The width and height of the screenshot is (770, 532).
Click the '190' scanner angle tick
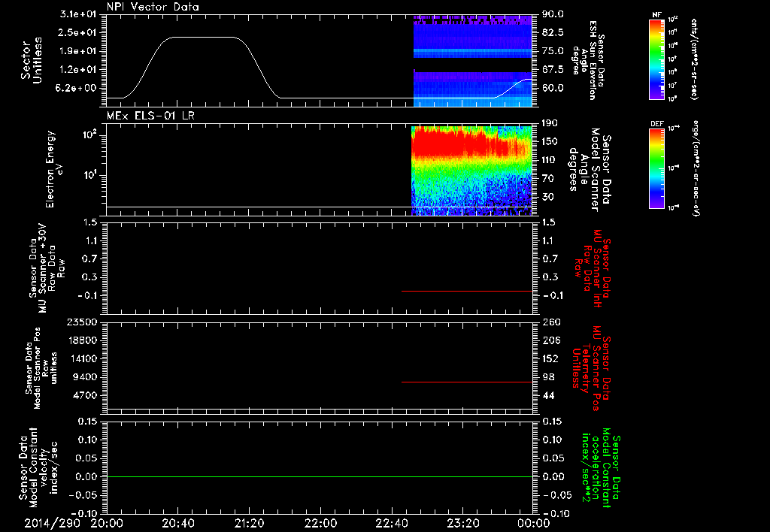[x=550, y=123]
